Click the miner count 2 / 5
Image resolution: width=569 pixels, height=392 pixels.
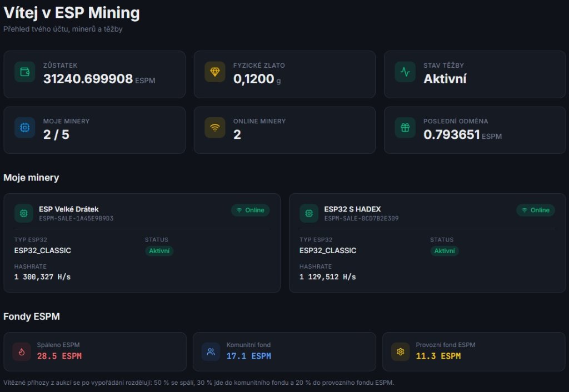(56, 134)
